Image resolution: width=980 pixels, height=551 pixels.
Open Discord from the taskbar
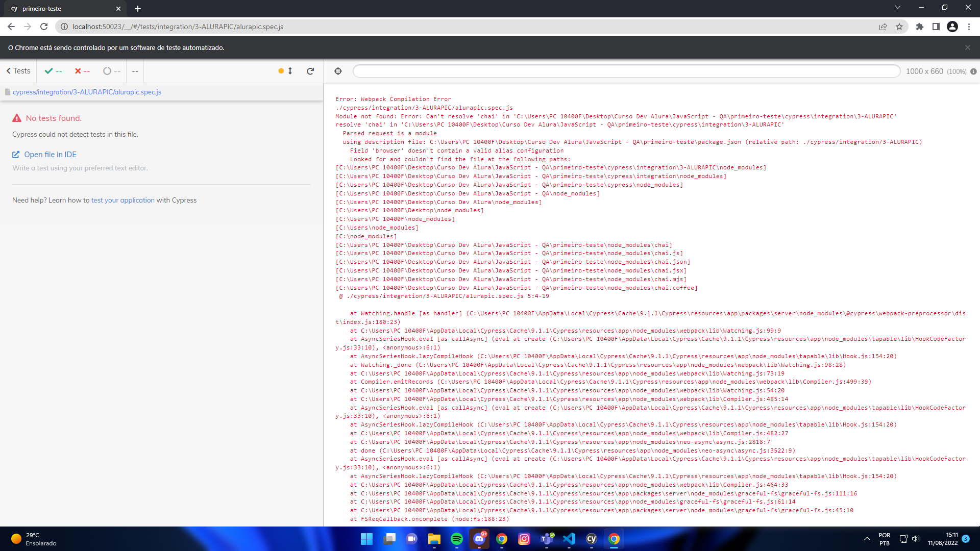[479, 539]
